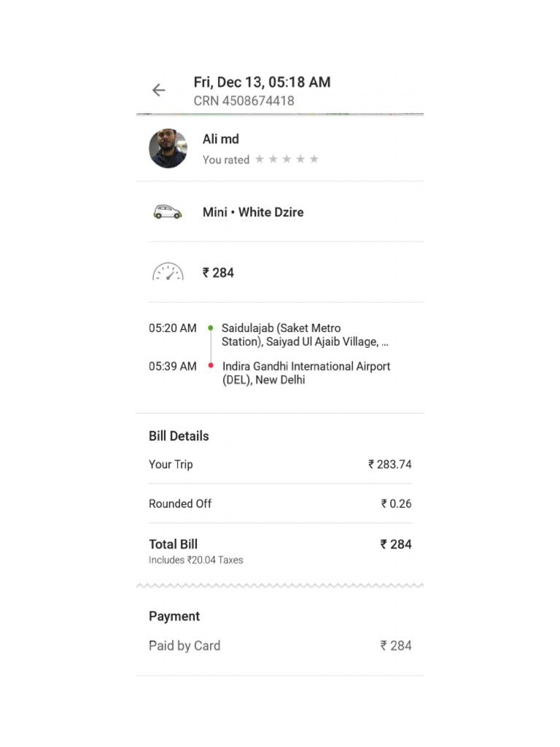The height and width of the screenshot is (747, 560).
Task: Tap the fare meter icon
Action: click(x=168, y=273)
